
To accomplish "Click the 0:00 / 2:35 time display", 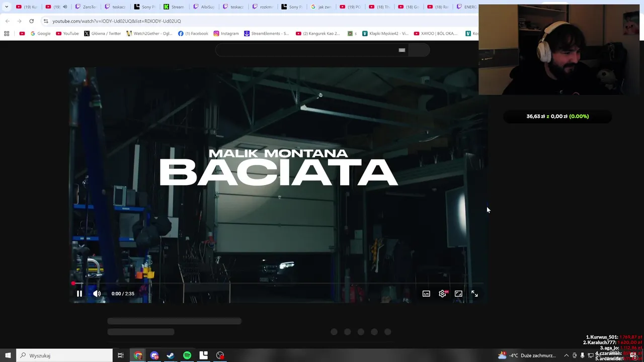I will tap(123, 294).
